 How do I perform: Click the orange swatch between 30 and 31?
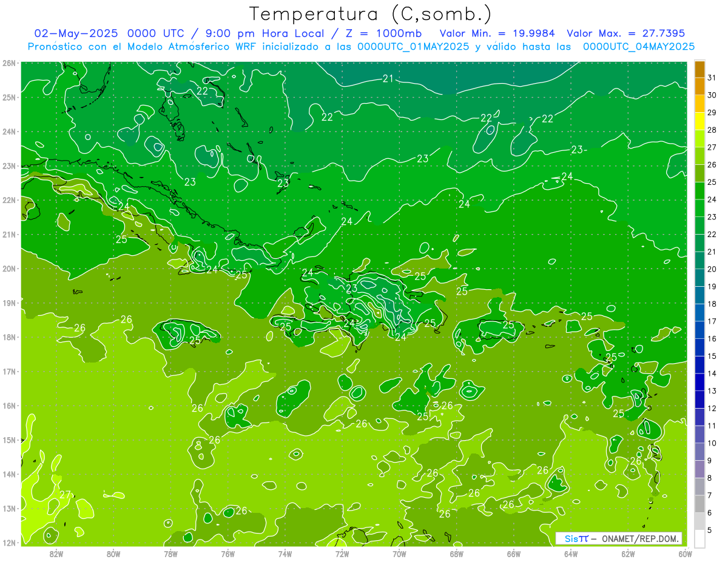(x=699, y=87)
